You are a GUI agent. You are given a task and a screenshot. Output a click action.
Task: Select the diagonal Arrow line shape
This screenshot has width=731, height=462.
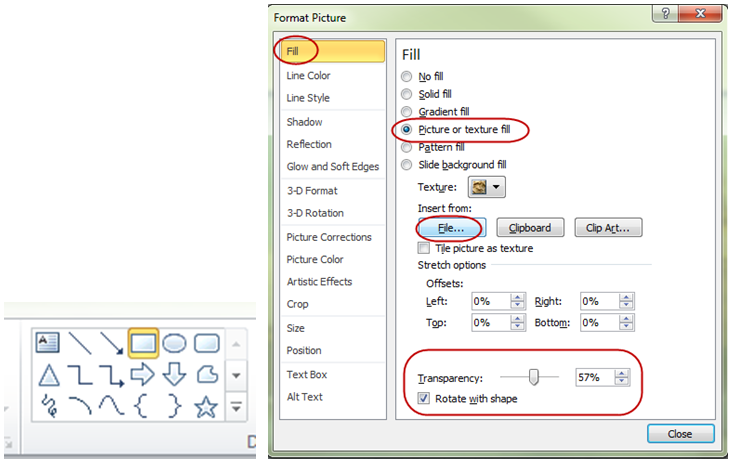click(x=111, y=343)
